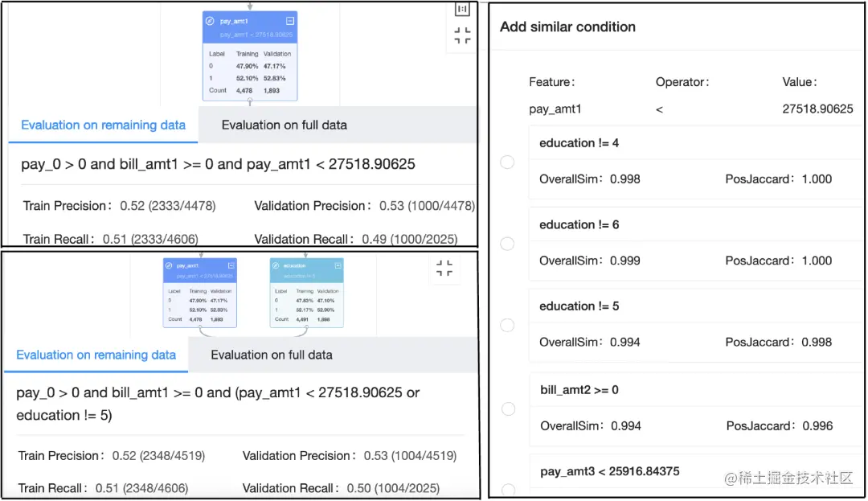Click the education node's validation count 1,898
This screenshot has width=868, height=501.
click(324, 319)
